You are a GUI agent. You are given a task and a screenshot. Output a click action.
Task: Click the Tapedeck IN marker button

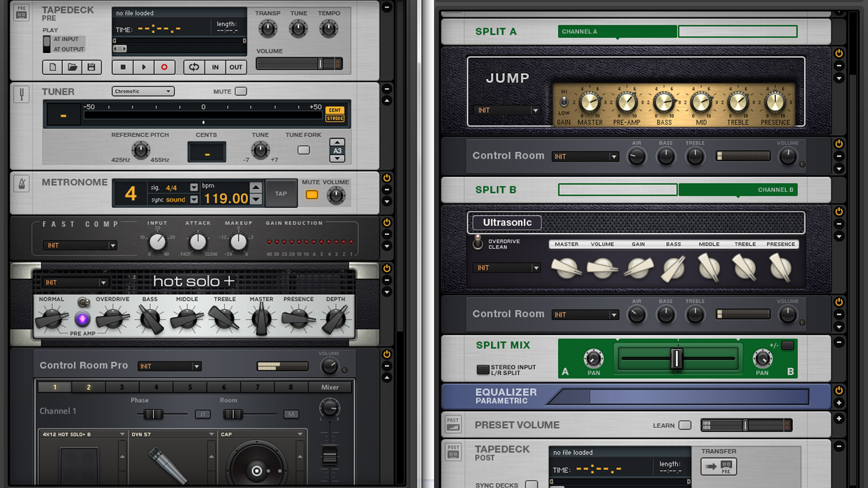point(215,67)
